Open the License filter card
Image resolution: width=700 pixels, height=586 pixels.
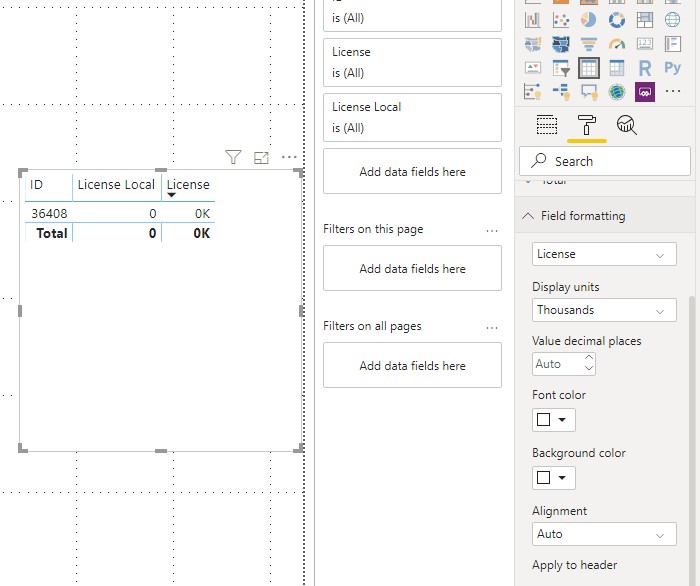[x=412, y=62]
